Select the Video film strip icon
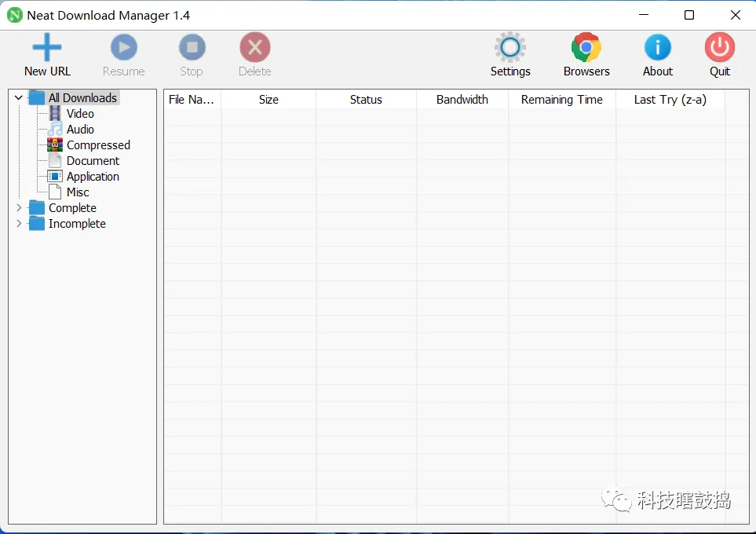 coord(55,113)
